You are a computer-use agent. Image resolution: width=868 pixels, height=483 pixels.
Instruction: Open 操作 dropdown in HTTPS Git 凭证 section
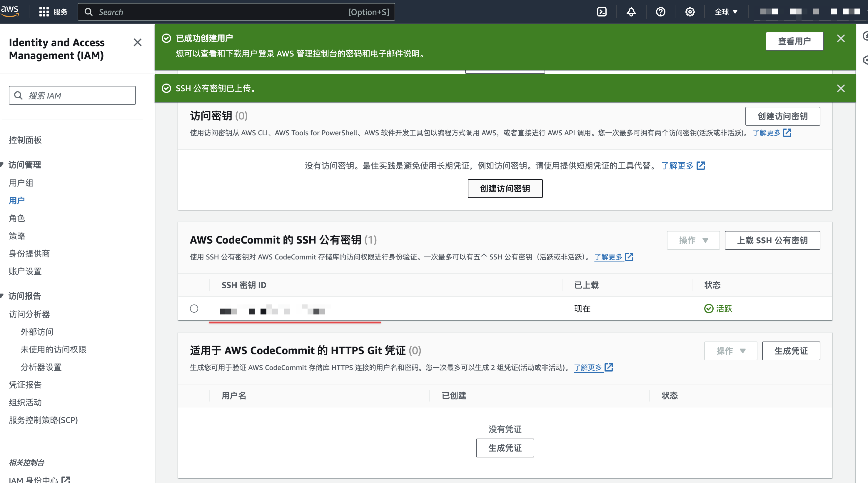tap(730, 351)
